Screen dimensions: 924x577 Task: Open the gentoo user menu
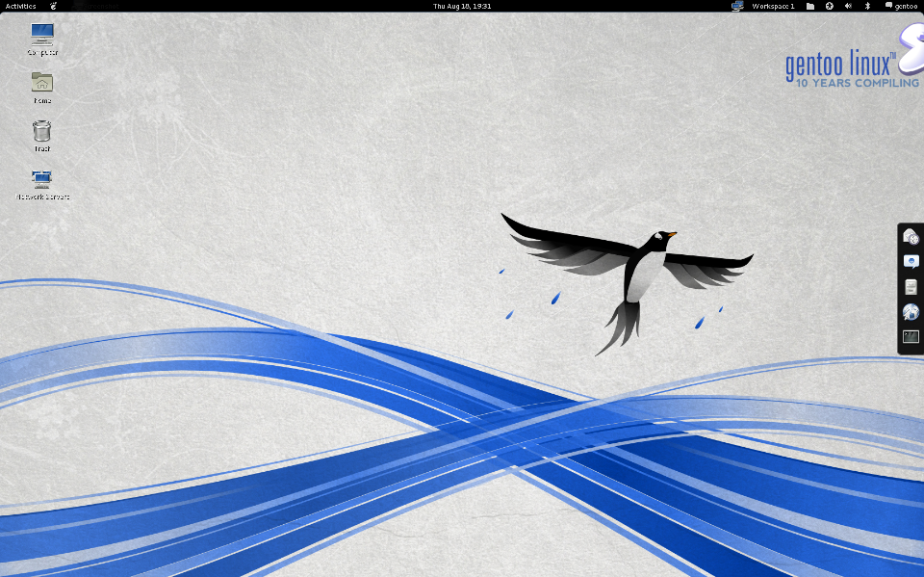[x=901, y=6]
